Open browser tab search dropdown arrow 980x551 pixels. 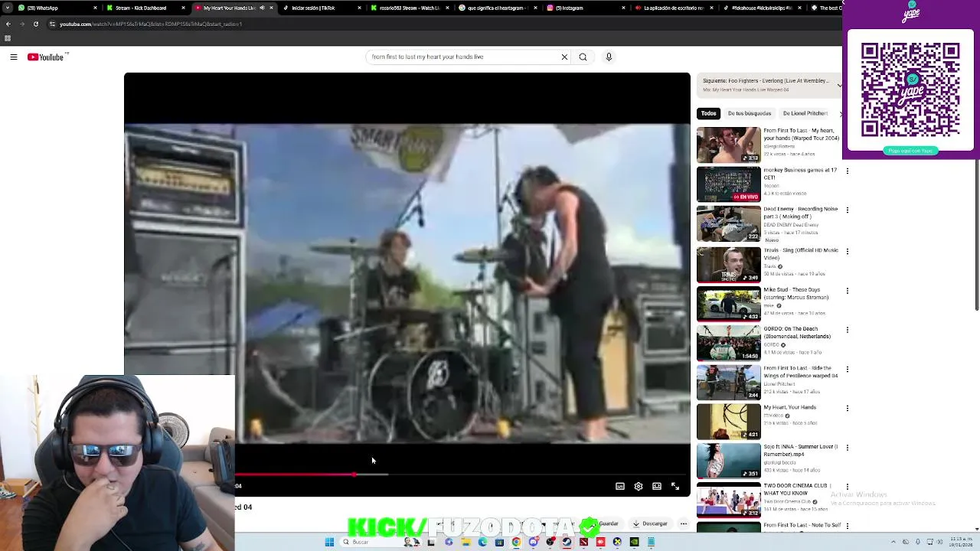point(8,8)
